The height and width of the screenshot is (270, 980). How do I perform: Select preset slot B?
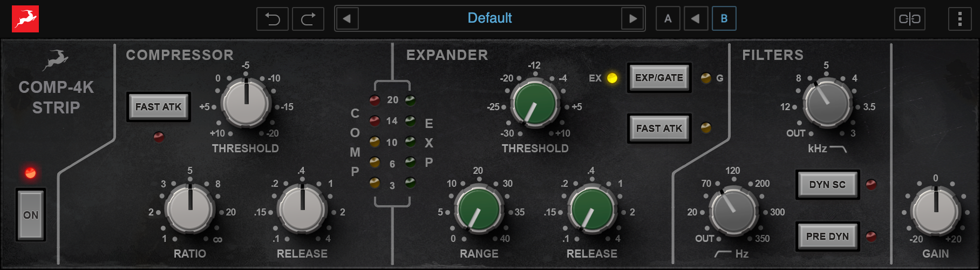click(x=724, y=19)
